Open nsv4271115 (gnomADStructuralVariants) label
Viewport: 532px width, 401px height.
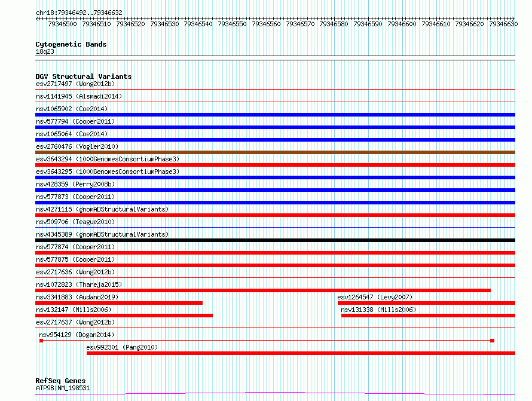[102, 209]
